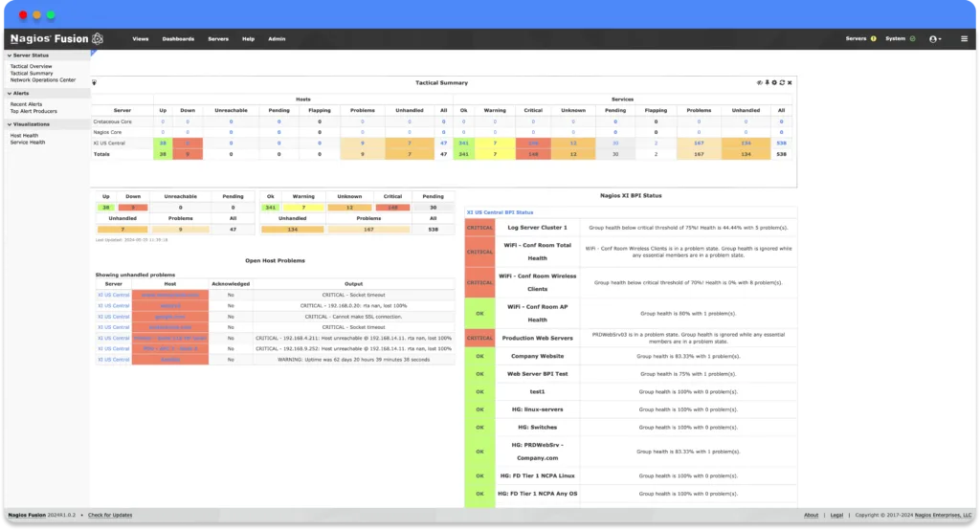Click Check for Updates in footer

(x=110, y=515)
